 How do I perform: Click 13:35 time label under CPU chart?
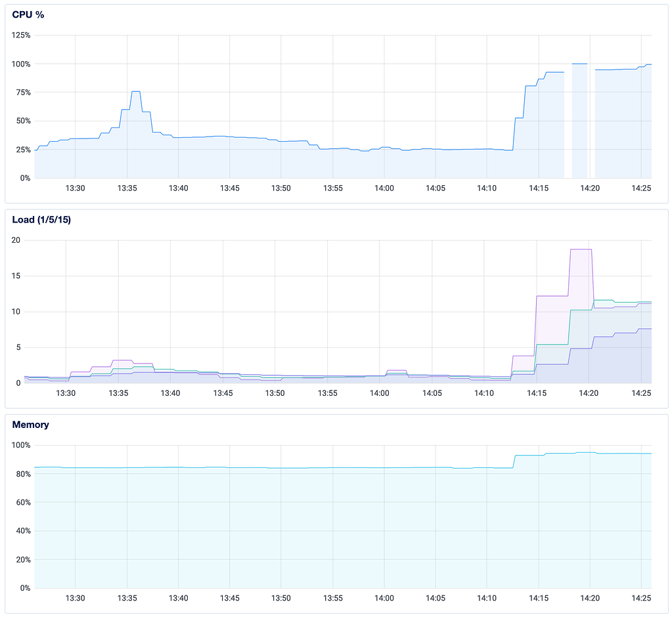(x=127, y=188)
